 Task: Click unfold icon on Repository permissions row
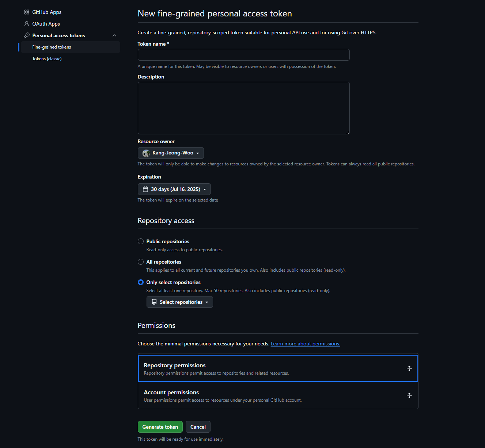pyautogui.click(x=409, y=368)
